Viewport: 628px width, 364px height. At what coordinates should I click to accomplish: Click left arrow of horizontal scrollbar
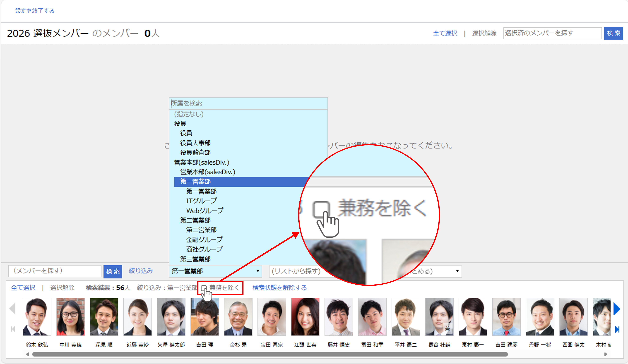point(27,354)
